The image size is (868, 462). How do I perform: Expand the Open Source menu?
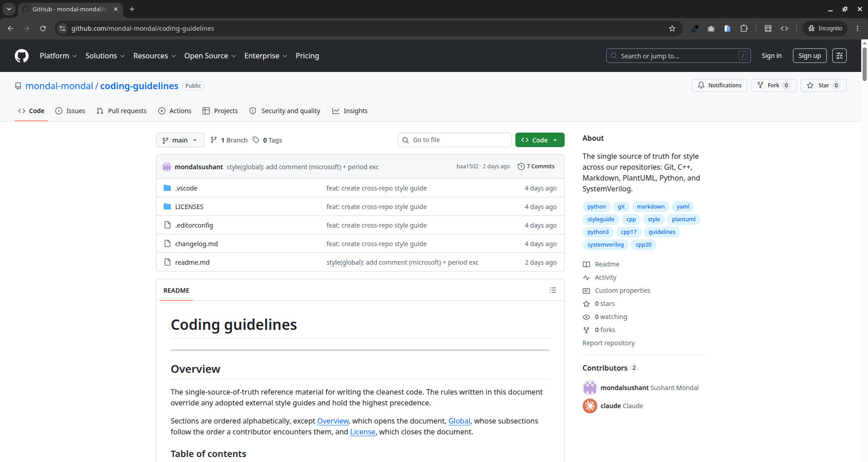click(210, 56)
